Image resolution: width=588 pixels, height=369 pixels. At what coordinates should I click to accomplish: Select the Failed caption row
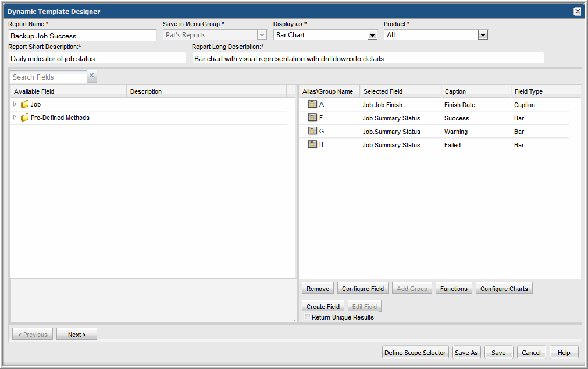click(x=452, y=145)
